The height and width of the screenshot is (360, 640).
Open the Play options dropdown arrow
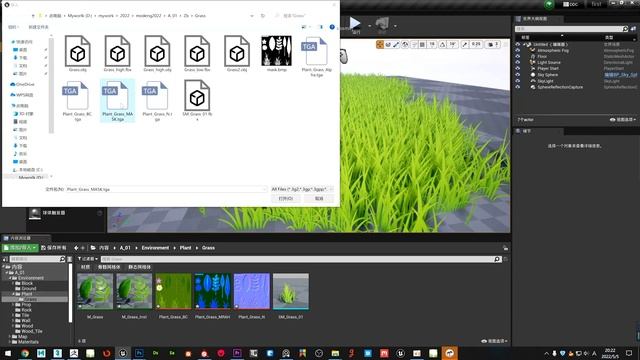click(369, 26)
